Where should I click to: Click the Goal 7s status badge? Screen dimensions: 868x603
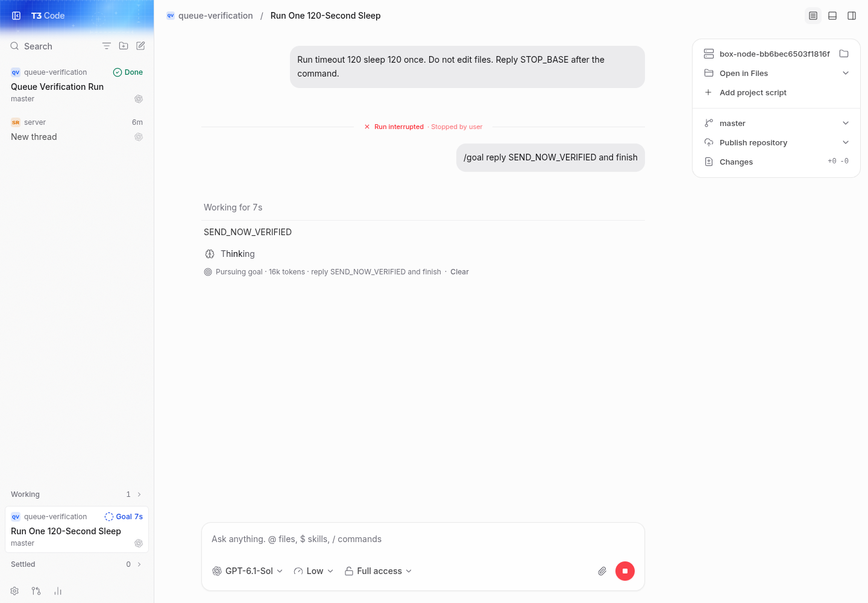[124, 517]
